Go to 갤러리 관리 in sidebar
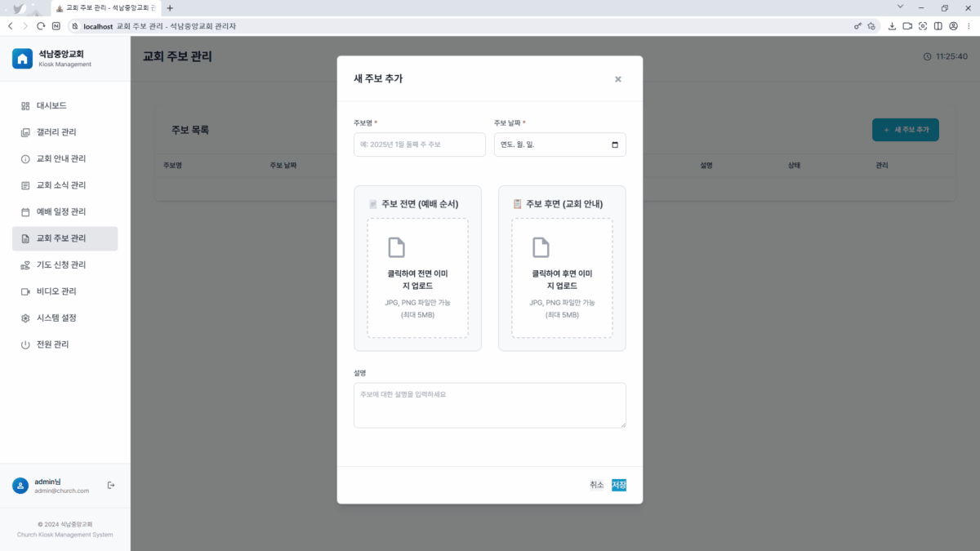The height and width of the screenshot is (551, 980). 56,132
